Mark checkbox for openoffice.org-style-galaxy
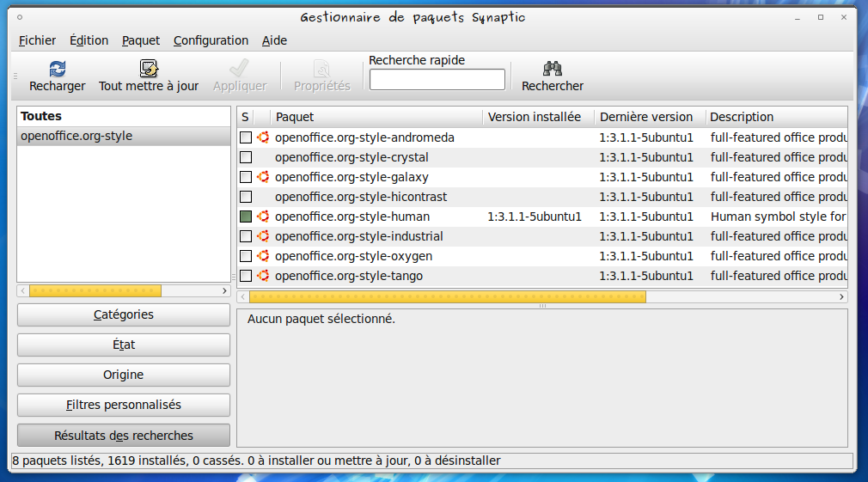The width and height of the screenshot is (868, 482). 246,177
